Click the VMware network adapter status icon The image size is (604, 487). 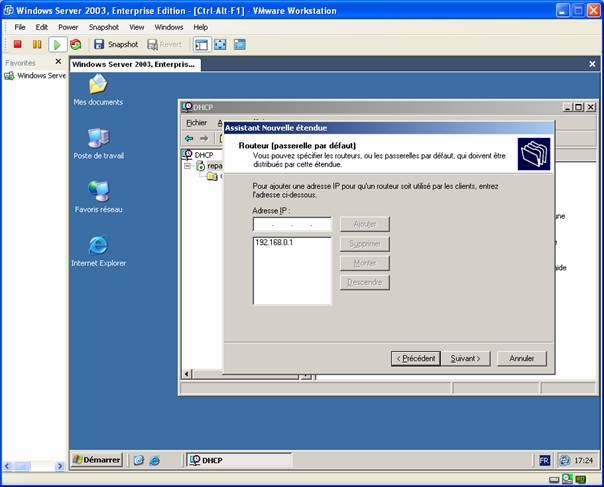(567, 479)
